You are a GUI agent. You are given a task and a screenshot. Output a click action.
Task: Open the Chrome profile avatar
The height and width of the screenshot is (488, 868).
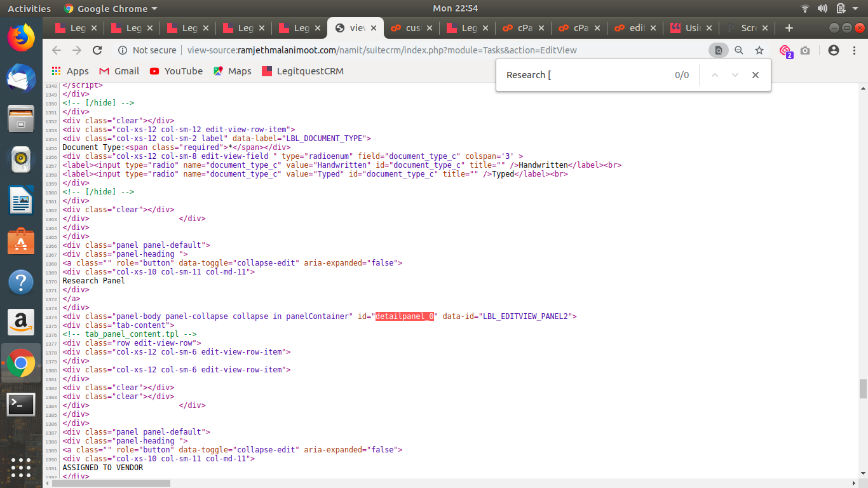(834, 50)
